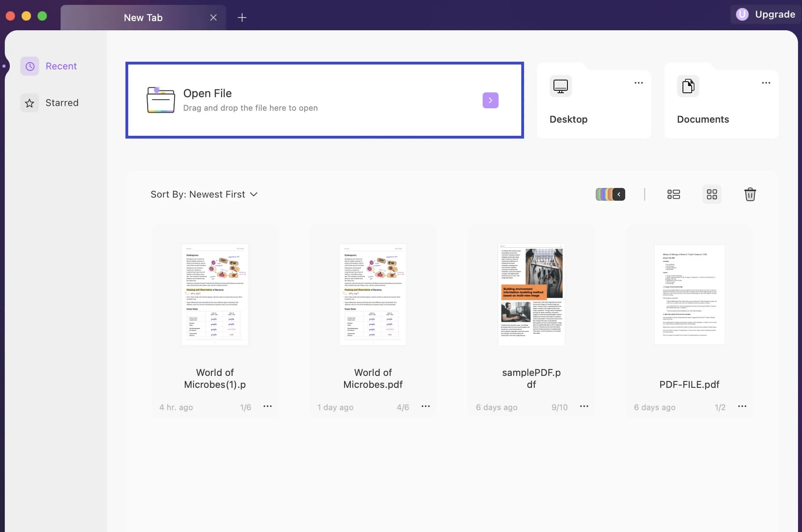Viewport: 802px width, 532px height.
Task: Click the arrow button to open file
Action: (x=490, y=100)
